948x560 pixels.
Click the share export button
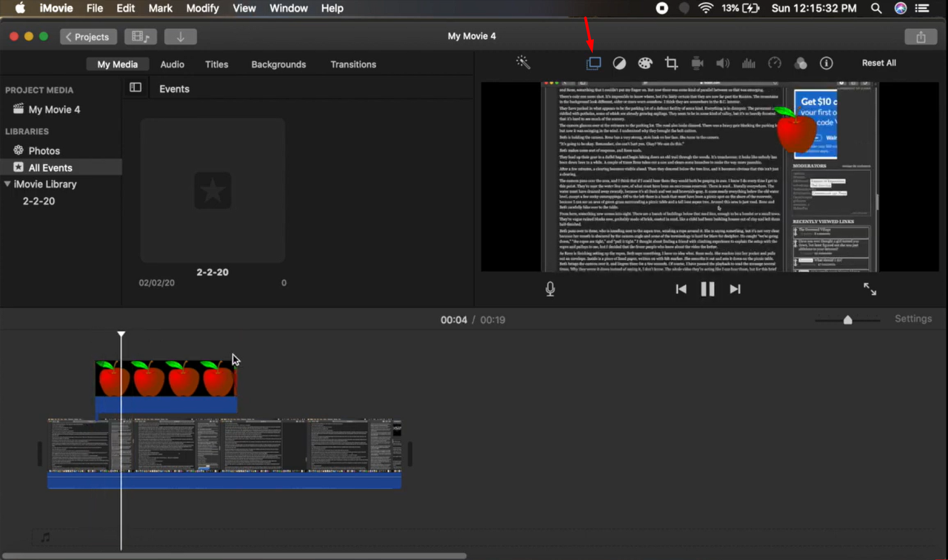click(x=921, y=36)
